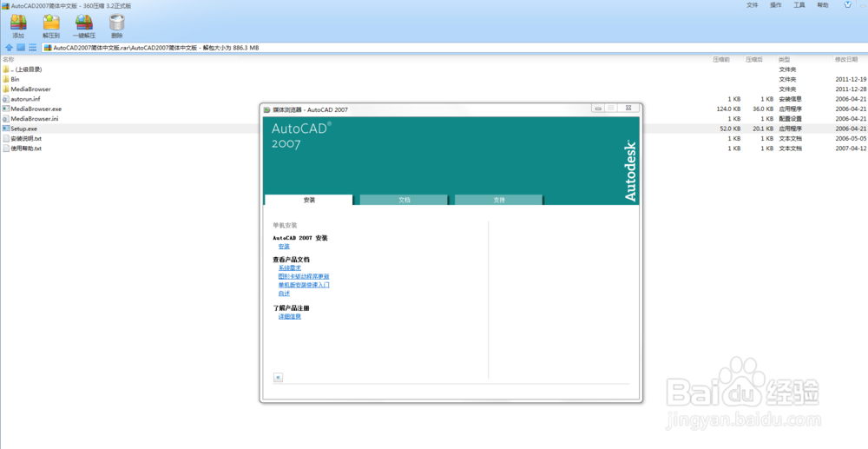This screenshot has width=868, height=449.
Task: Click the 删除 (Delete) trash icon
Action: 117,23
